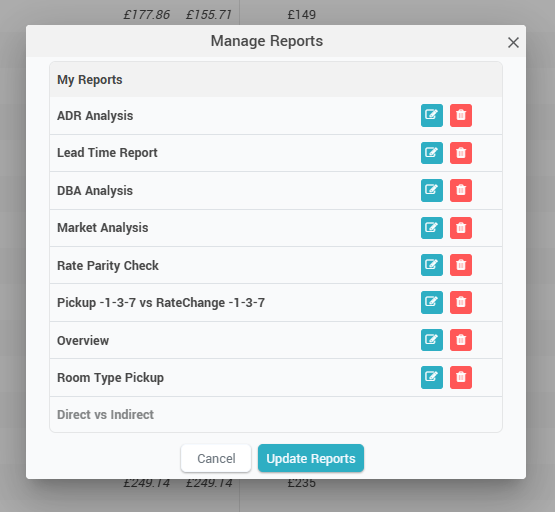Cancel the Manage Reports dialog

point(216,459)
